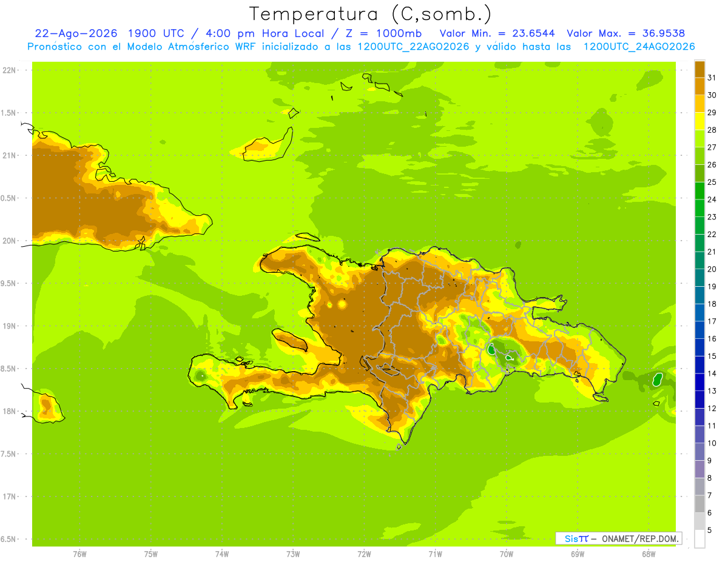Click the "22N" latitude label
The image size is (728, 562).
[x=9, y=70]
